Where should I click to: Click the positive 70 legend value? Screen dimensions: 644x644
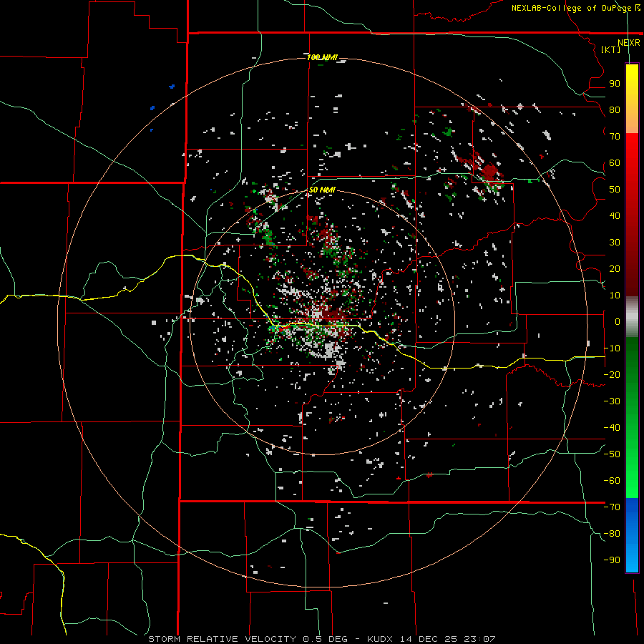(615, 137)
